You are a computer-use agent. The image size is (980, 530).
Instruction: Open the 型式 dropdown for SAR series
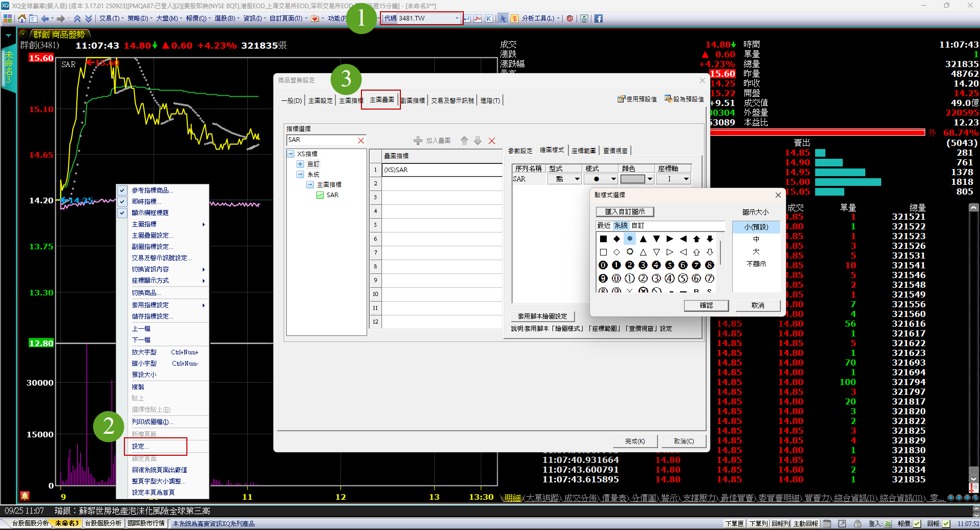pos(577,179)
